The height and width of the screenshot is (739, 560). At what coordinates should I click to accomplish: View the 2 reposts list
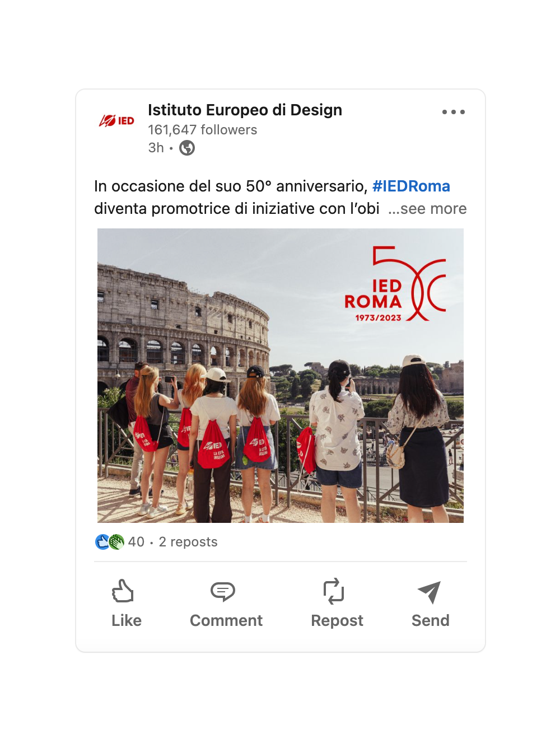(x=188, y=542)
